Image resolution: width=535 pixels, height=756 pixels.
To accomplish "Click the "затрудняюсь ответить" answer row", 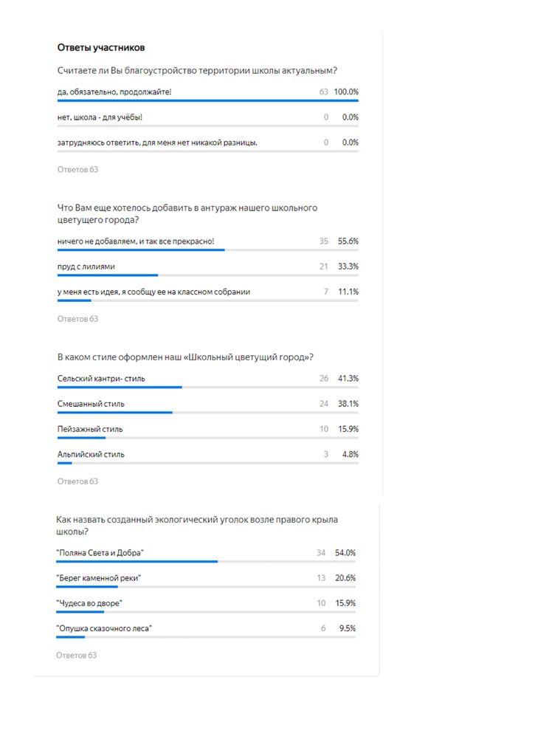I will pyautogui.click(x=157, y=142).
